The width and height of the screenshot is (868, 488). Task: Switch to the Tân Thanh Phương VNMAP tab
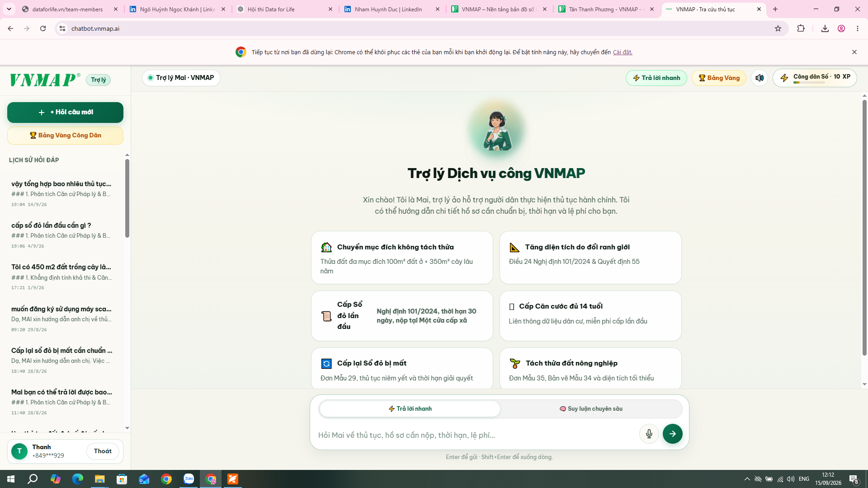pyautogui.click(x=607, y=9)
